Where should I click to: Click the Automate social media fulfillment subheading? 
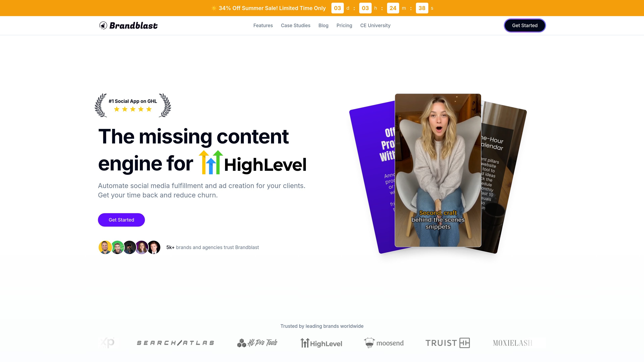(x=201, y=190)
